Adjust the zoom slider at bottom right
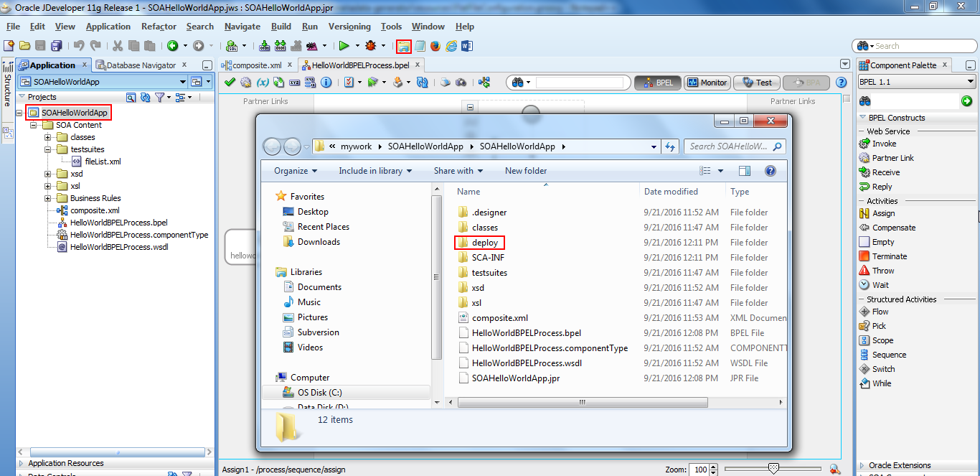This screenshot has height=476, width=980. click(x=775, y=468)
